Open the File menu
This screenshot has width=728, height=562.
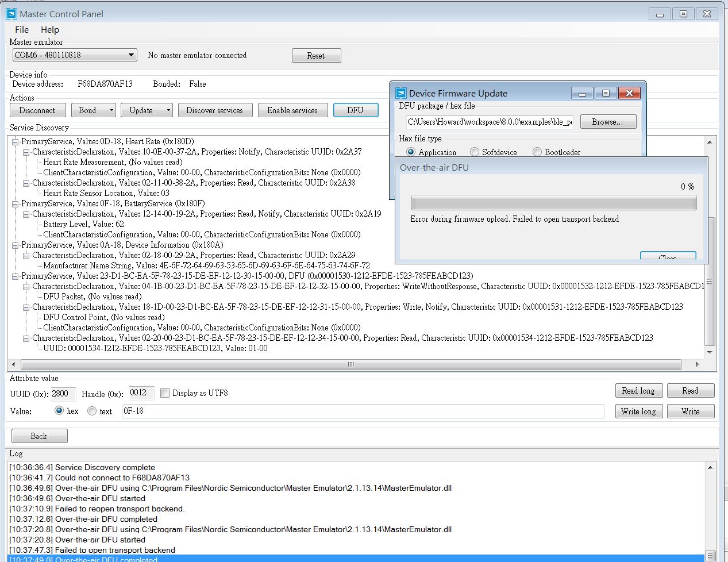pos(22,30)
